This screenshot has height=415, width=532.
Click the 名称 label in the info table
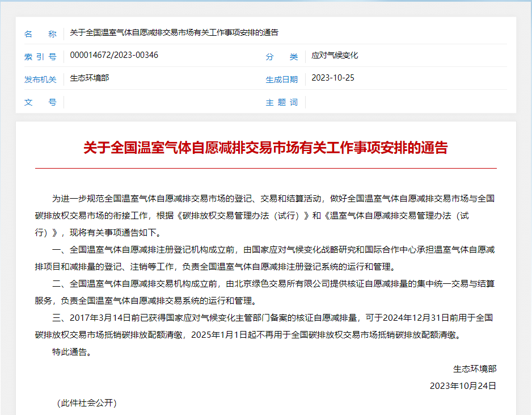point(40,34)
